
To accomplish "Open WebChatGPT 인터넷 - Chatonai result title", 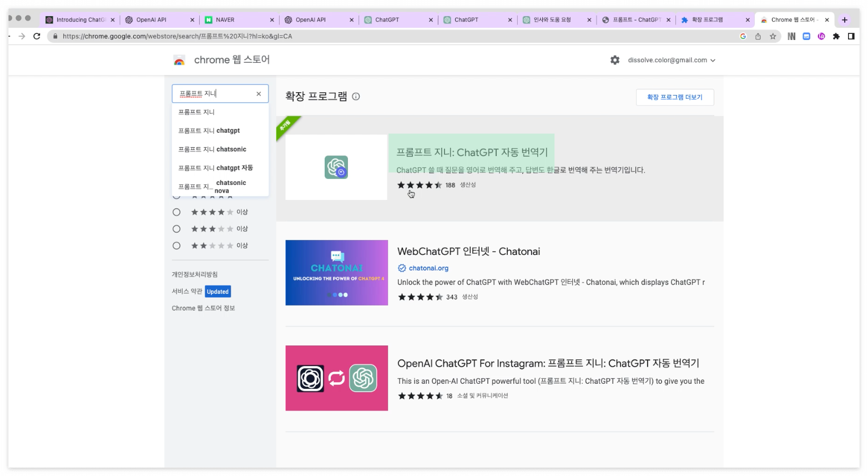I will (468, 252).
